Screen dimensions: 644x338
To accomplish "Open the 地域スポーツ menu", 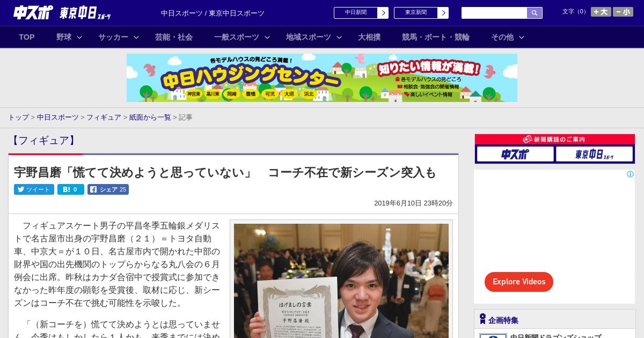I will pos(309,37).
